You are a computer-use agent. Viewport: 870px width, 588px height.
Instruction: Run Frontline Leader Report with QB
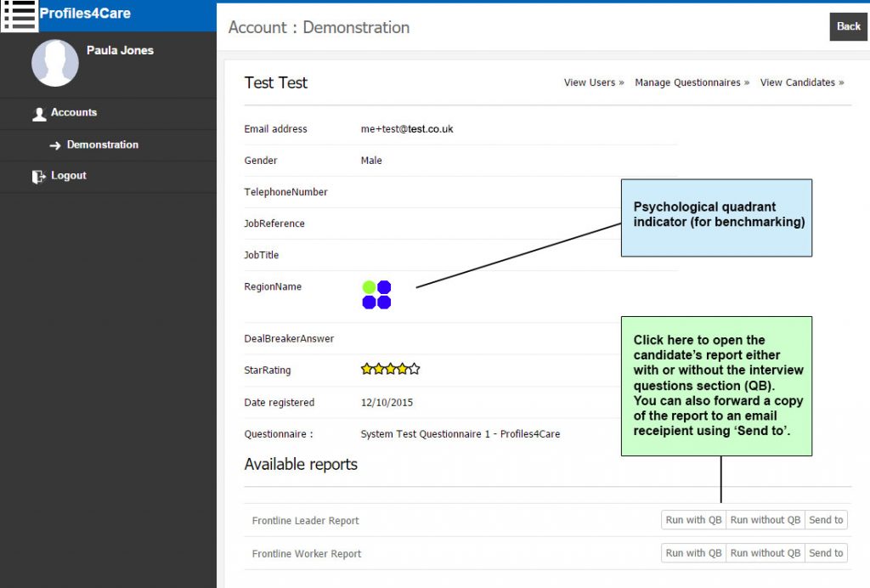[x=693, y=520]
